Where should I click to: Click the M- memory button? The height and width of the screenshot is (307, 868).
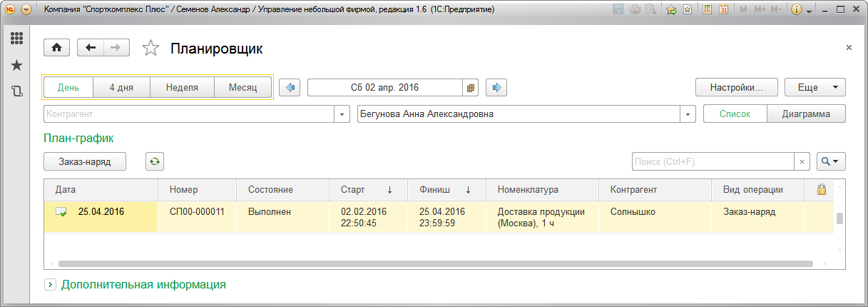(777, 10)
